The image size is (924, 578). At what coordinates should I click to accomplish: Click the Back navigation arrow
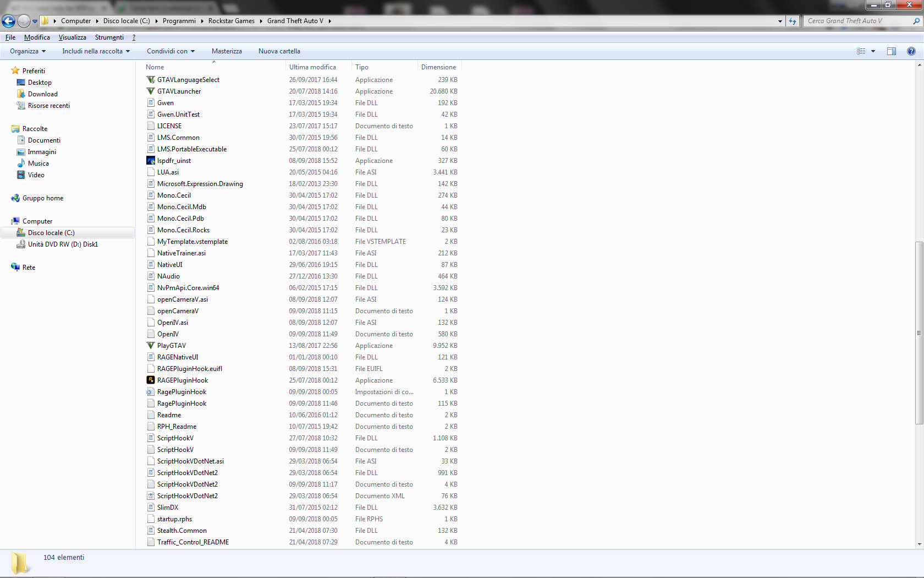click(x=8, y=21)
